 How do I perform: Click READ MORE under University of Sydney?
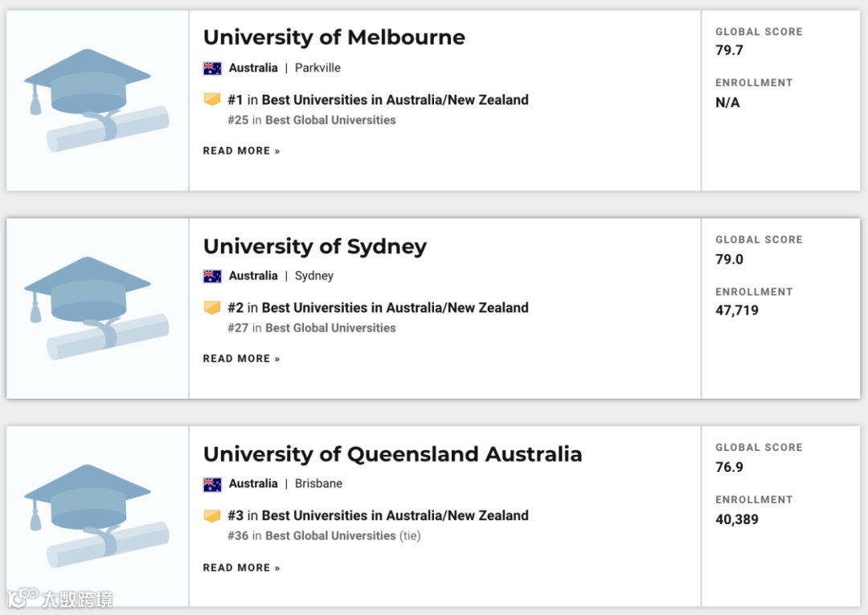point(241,359)
